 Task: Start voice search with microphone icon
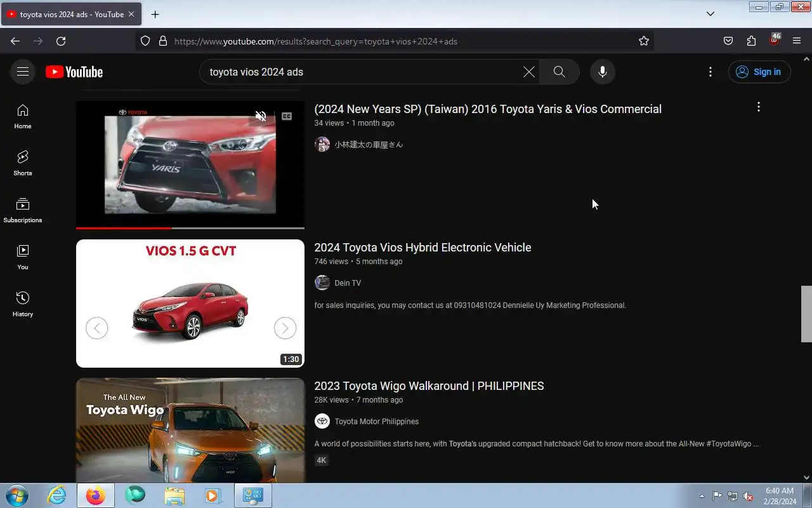click(603, 72)
